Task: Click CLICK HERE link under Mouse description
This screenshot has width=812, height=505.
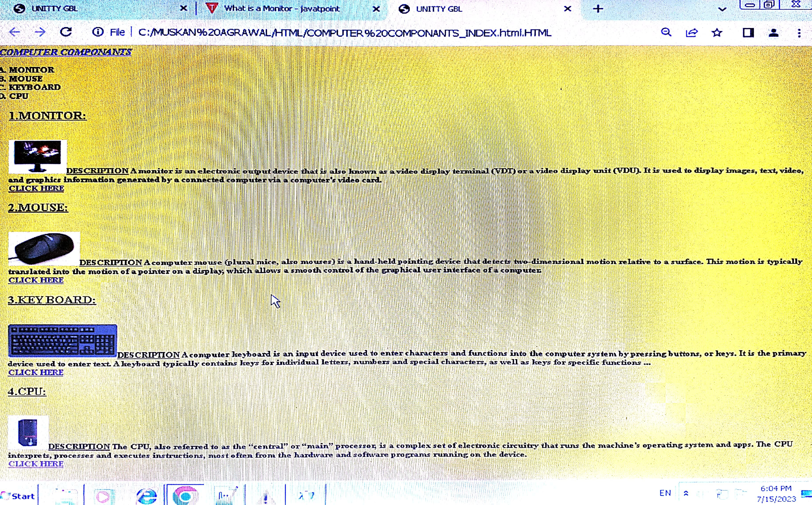Action: [x=36, y=280]
